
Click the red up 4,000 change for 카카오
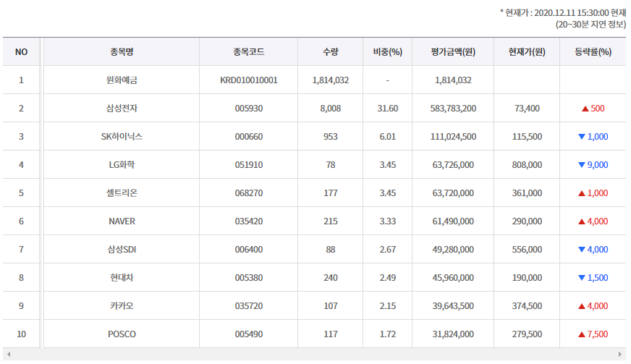593,305
